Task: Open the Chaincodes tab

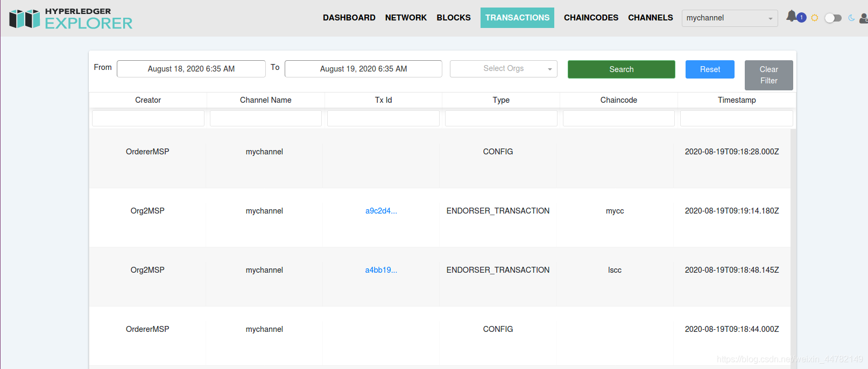Action: 591,18
